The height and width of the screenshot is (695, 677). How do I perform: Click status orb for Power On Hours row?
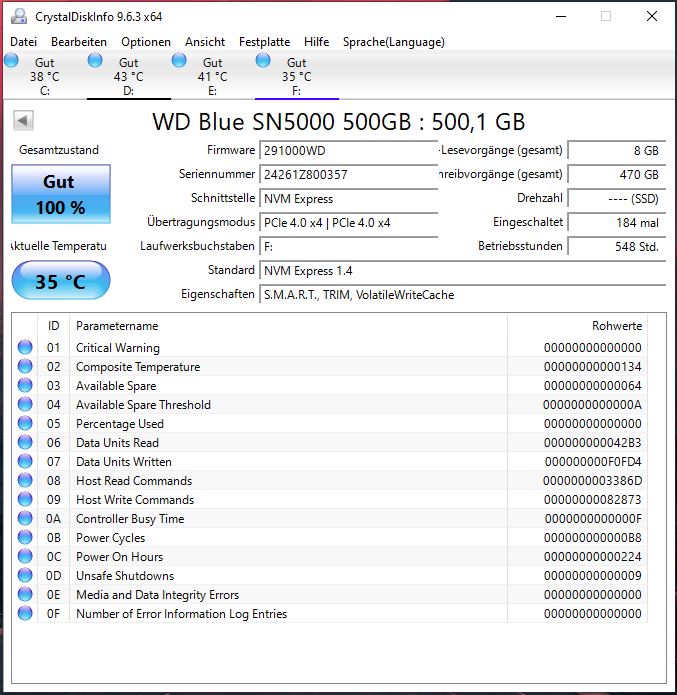[25, 556]
